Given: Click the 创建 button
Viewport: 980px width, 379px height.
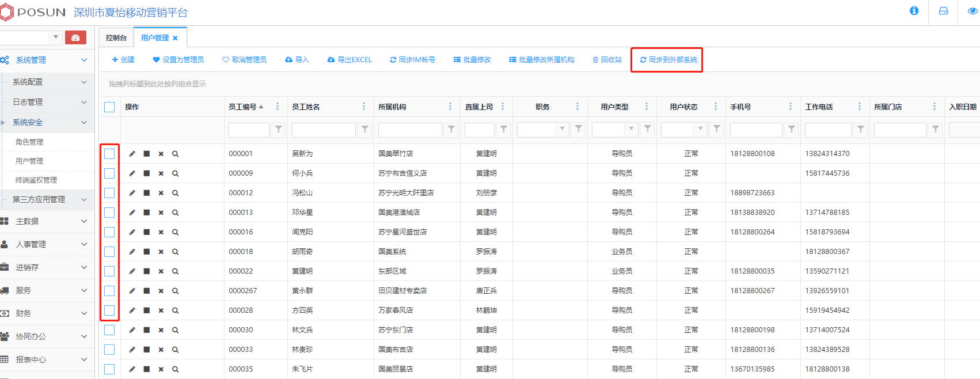Looking at the screenshot, I should [123, 60].
